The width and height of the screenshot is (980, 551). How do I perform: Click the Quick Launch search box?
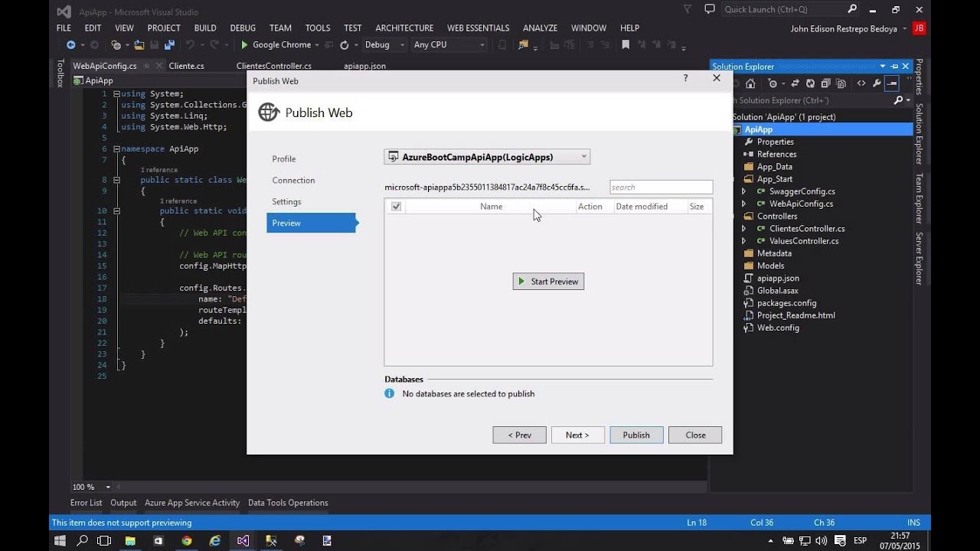tap(791, 9)
